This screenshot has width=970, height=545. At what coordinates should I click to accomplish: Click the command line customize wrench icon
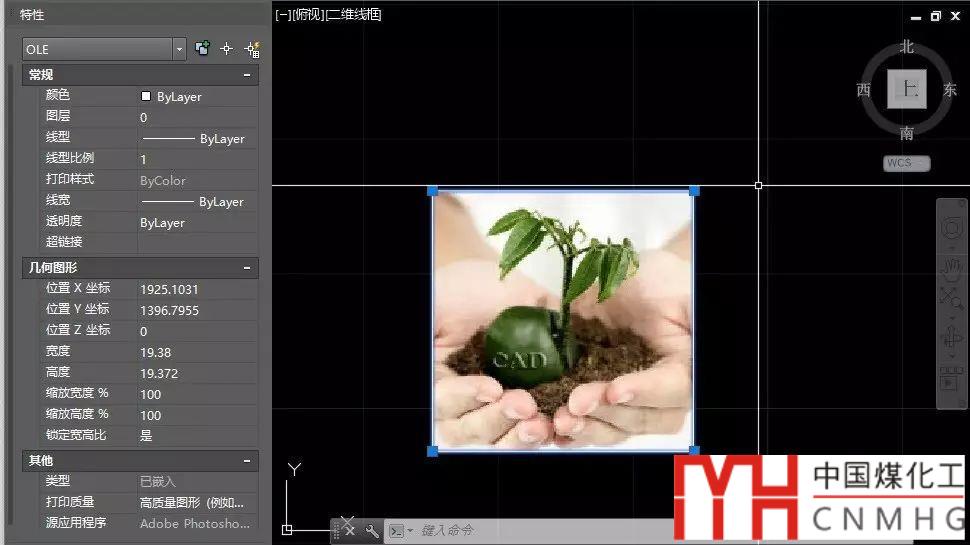coord(372,531)
